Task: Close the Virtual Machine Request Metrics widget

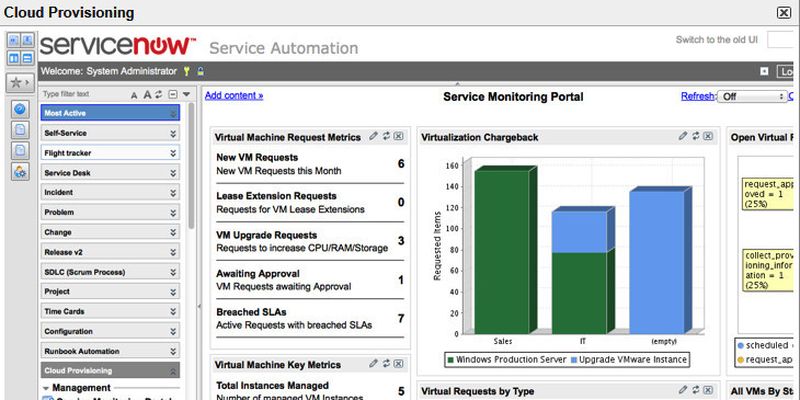Action: point(398,136)
